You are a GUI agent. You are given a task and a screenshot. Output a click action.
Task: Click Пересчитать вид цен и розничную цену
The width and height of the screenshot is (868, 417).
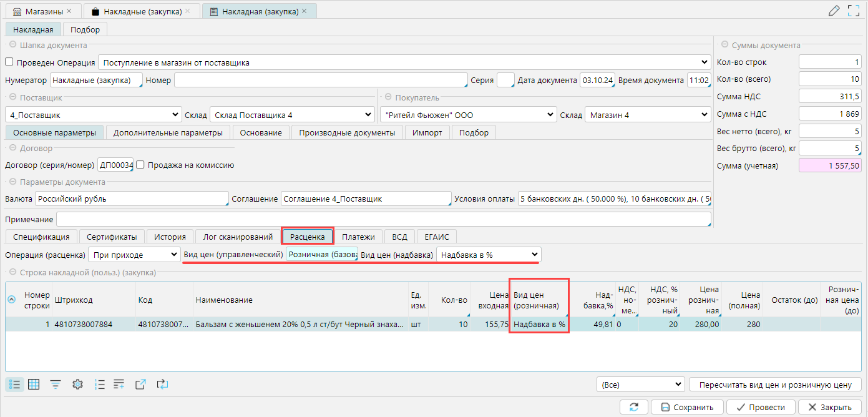click(774, 384)
